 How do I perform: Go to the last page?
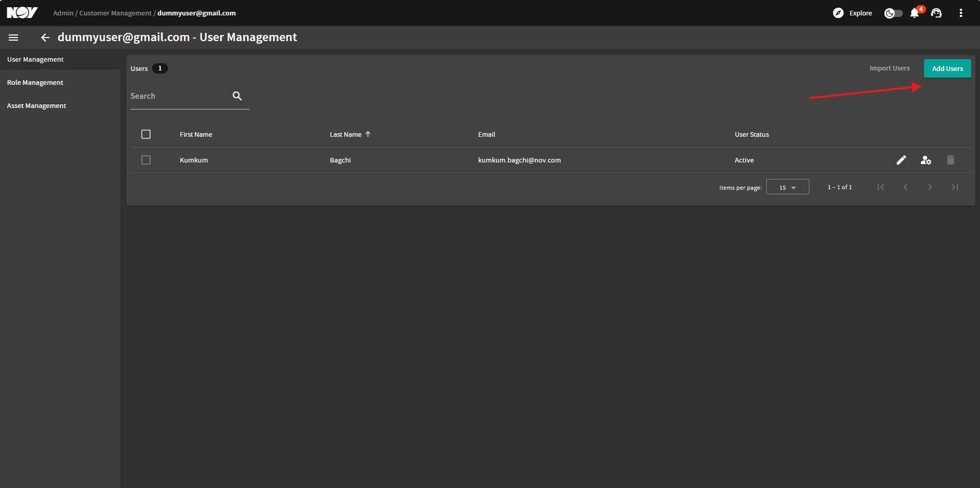(x=955, y=187)
